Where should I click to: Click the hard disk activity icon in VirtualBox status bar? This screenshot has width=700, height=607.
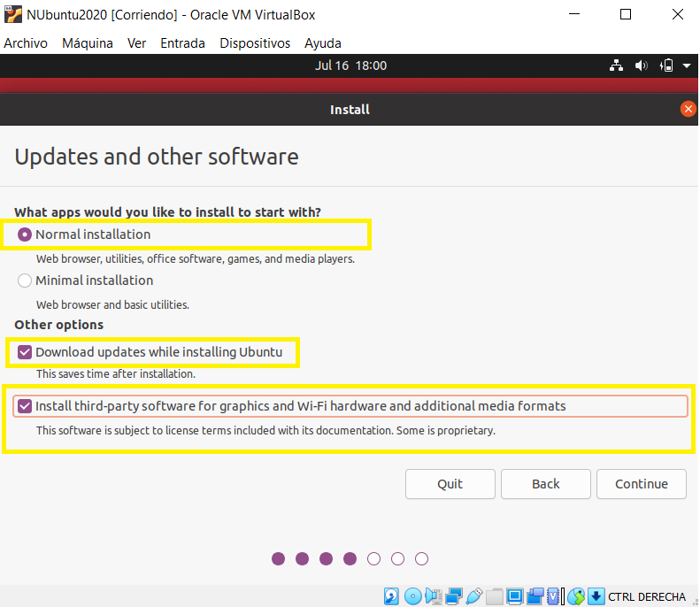pyautogui.click(x=391, y=596)
